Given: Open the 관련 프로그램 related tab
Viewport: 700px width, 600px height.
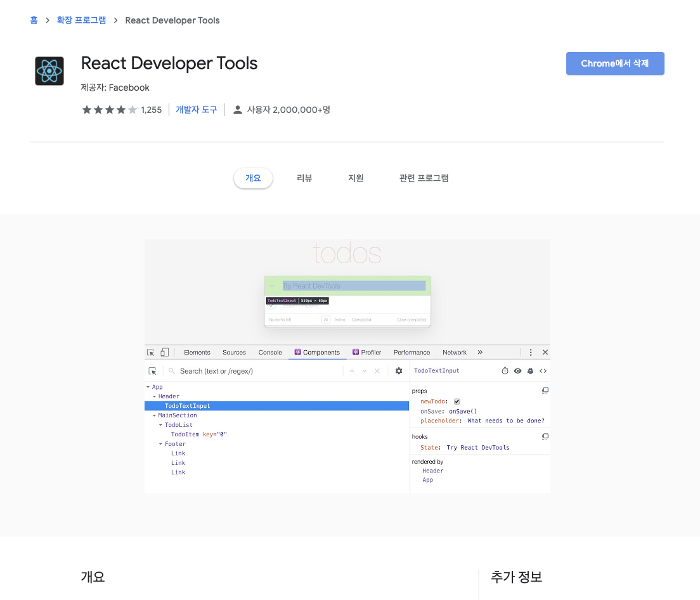Looking at the screenshot, I should tap(424, 178).
